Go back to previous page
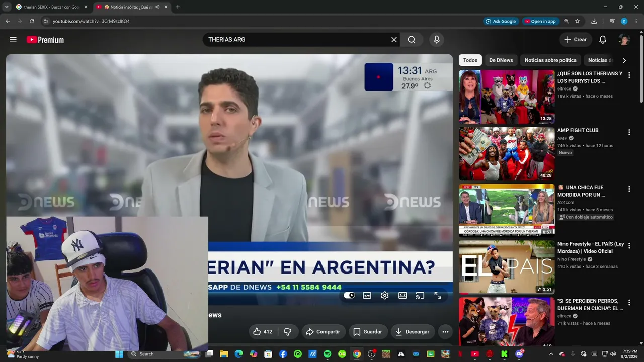The height and width of the screenshot is (362, 644). tap(8, 21)
